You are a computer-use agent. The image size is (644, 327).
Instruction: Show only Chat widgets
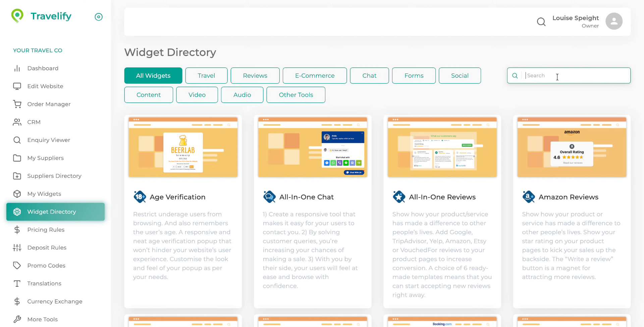[369, 76]
